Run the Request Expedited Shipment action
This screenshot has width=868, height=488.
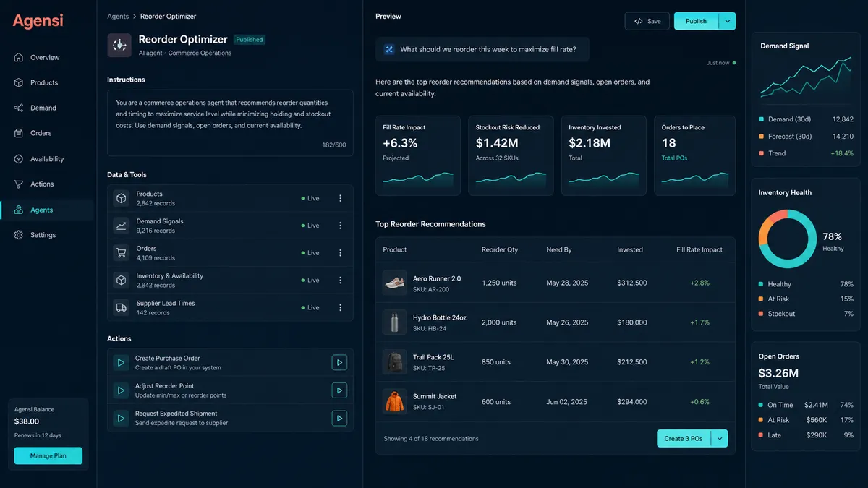pyautogui.click(x=339, y=418)
